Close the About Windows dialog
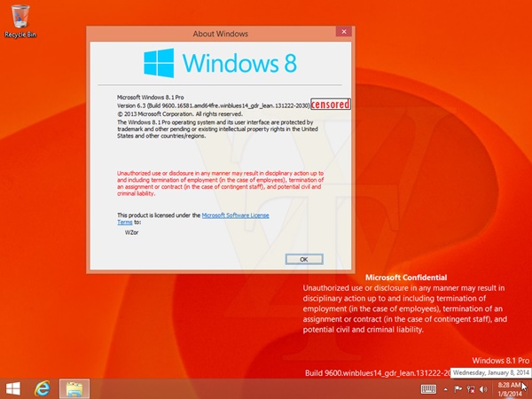Image resolution: width=532 pixels, height=399 pixels. (x=344, y=32)
